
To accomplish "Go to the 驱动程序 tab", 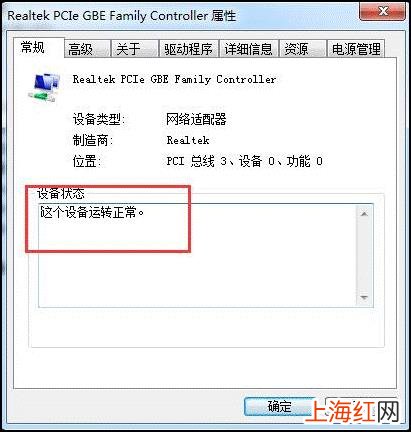I will coord(189,49).
